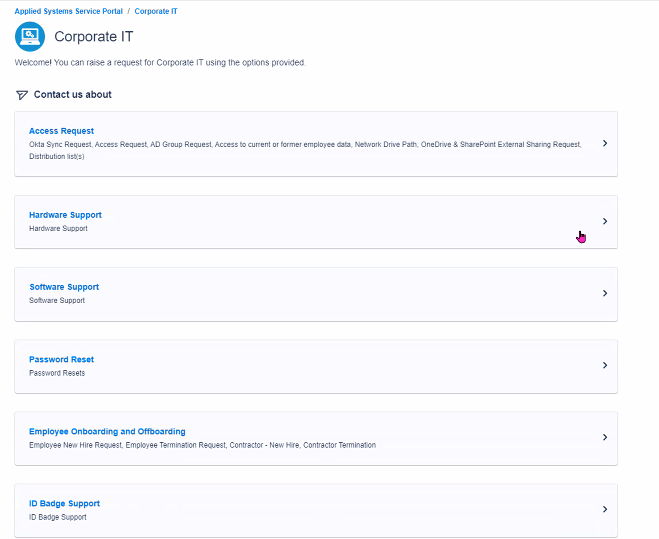Image resolution: width=659 pixels, height=539 pixels.
Task: Open the Applied Systems Service Portal breadcrumb
Action: click(69, 11)
